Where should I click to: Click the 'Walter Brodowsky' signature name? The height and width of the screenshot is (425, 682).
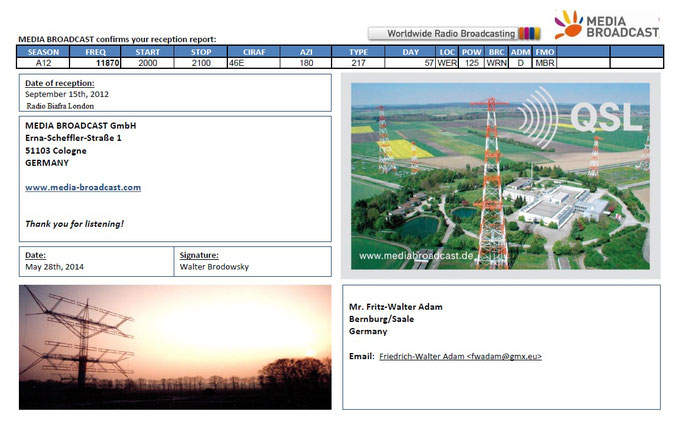[214, 267]
